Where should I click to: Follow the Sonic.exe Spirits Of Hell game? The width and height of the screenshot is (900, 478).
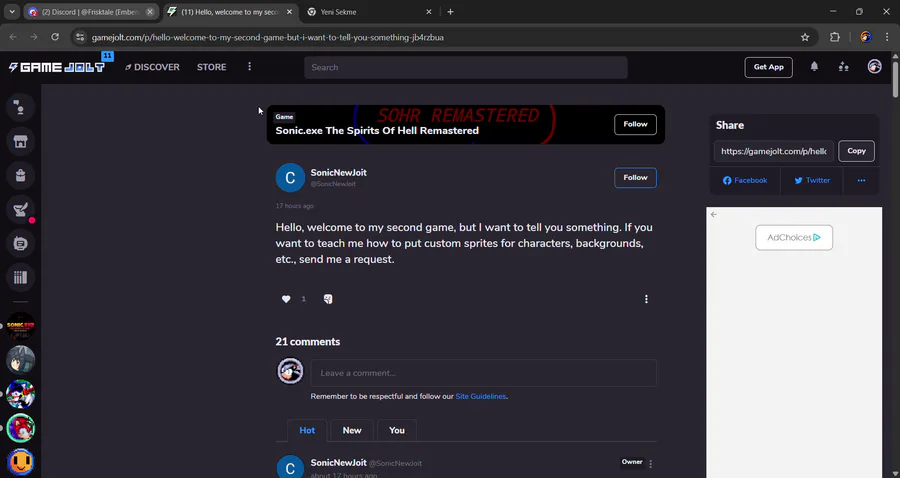coord(635,124)
